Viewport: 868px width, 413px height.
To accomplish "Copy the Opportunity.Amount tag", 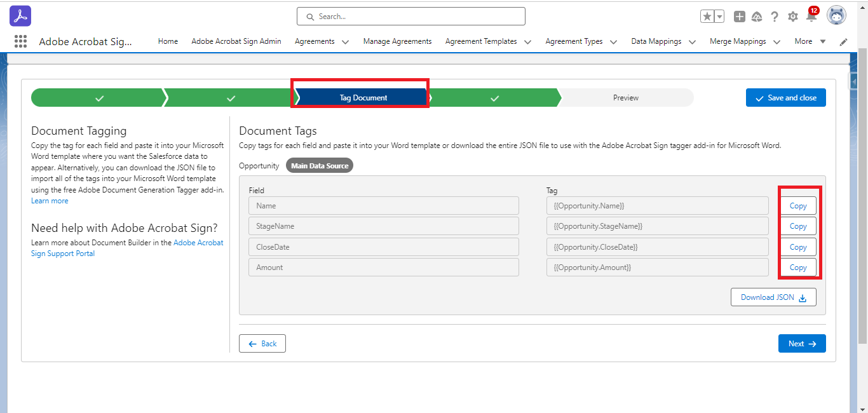I will click(x=798, y=267).
